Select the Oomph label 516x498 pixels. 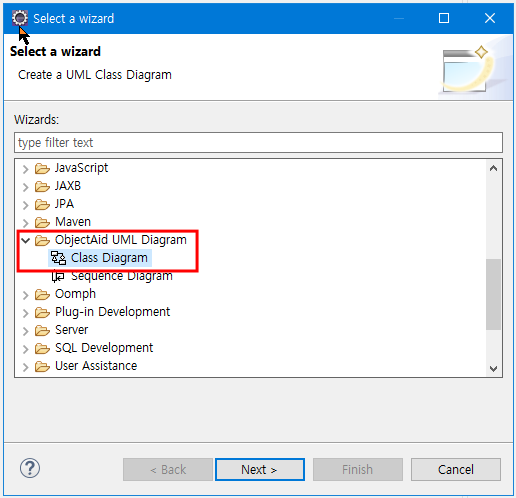coord(75,294)
